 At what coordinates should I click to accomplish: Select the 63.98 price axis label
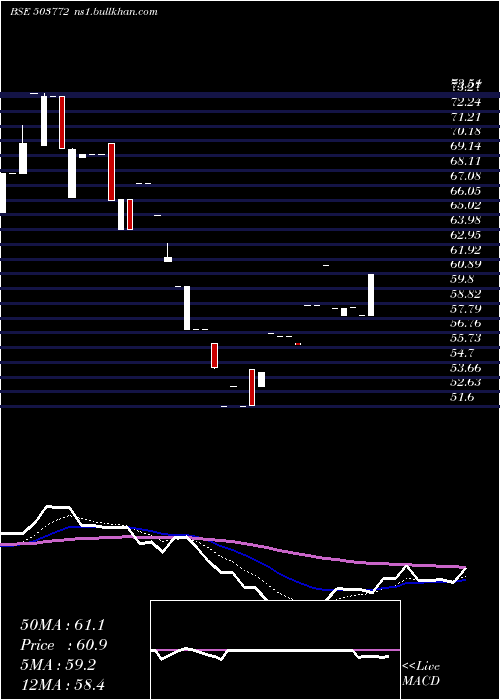pos(466,220)
